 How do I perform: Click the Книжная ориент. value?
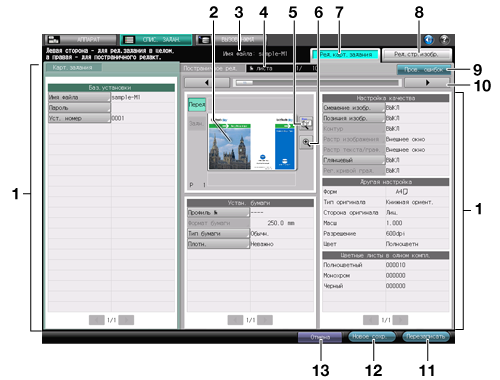(x=409, y=202)
